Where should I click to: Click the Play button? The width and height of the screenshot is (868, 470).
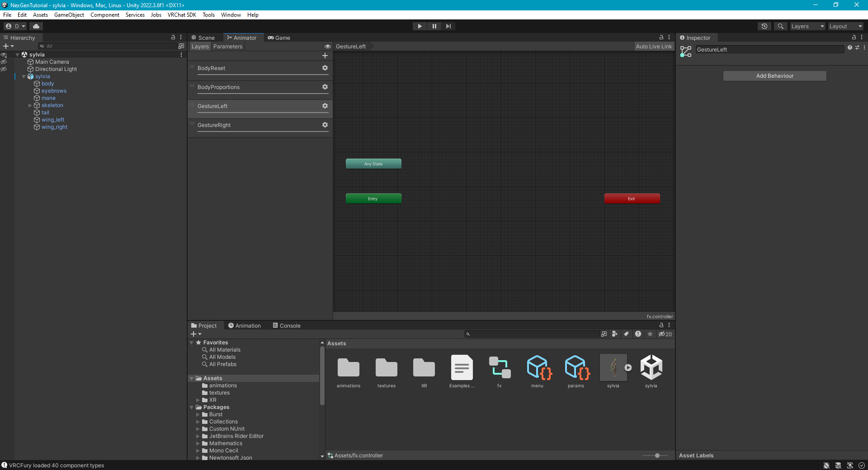click(420, 26)
